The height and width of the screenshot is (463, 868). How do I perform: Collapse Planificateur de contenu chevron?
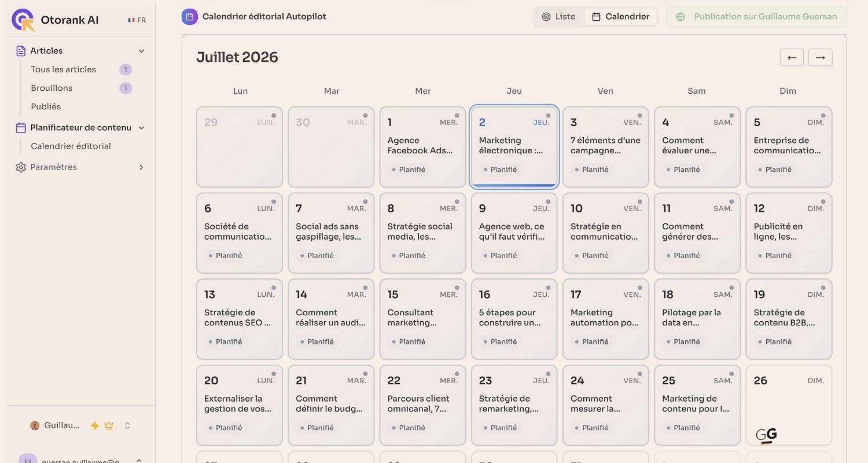[x=141, y=128]
